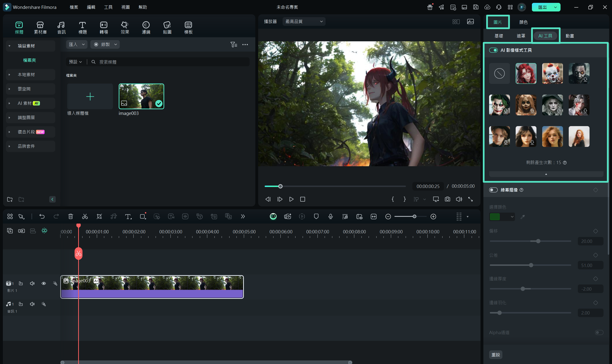Open the 最高品質 playback quality dropdown
This screenshot has width=612, height=364.
pos(304,21)
